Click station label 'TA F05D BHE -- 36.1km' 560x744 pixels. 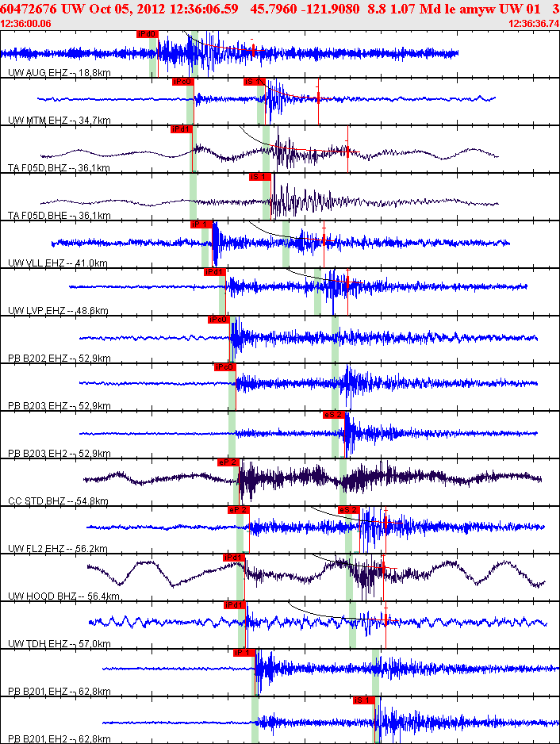click(x=59, y=216)
